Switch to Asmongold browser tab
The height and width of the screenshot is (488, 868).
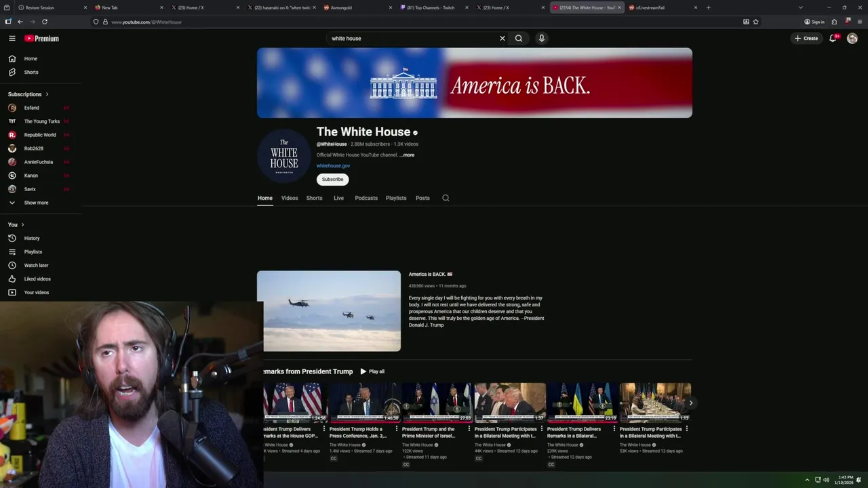coord(358,7)
